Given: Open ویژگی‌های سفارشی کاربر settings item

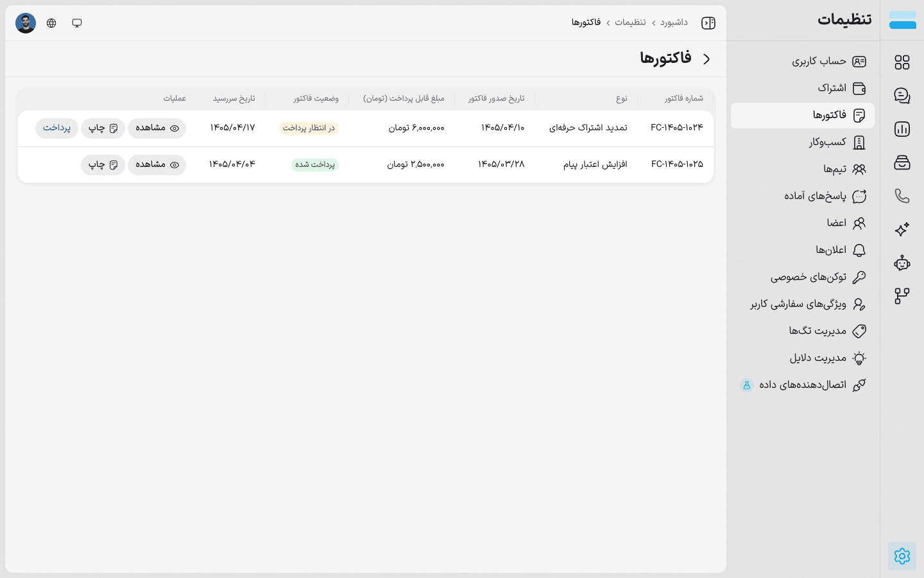Looking at the screenshot, I should pos(803,304).
